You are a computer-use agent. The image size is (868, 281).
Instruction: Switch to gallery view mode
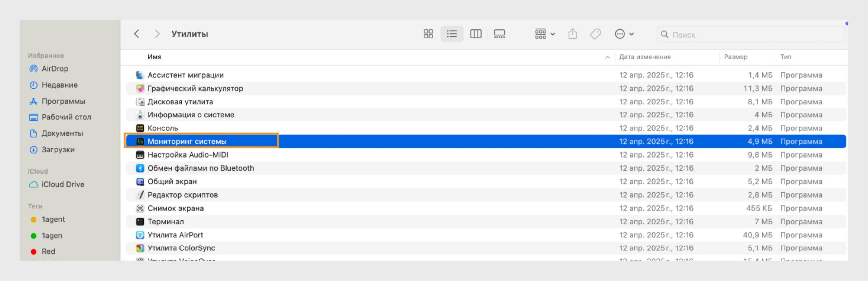[499, 34]
